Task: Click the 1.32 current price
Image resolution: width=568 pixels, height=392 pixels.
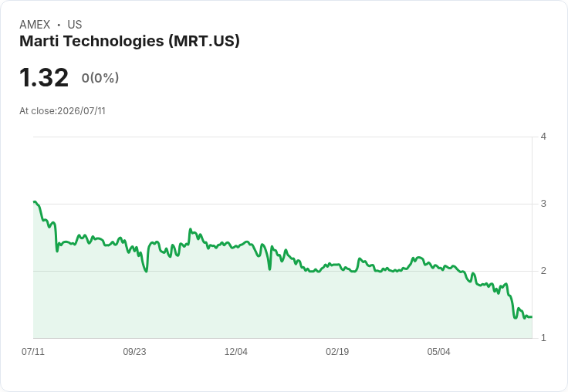Action: 44,77
